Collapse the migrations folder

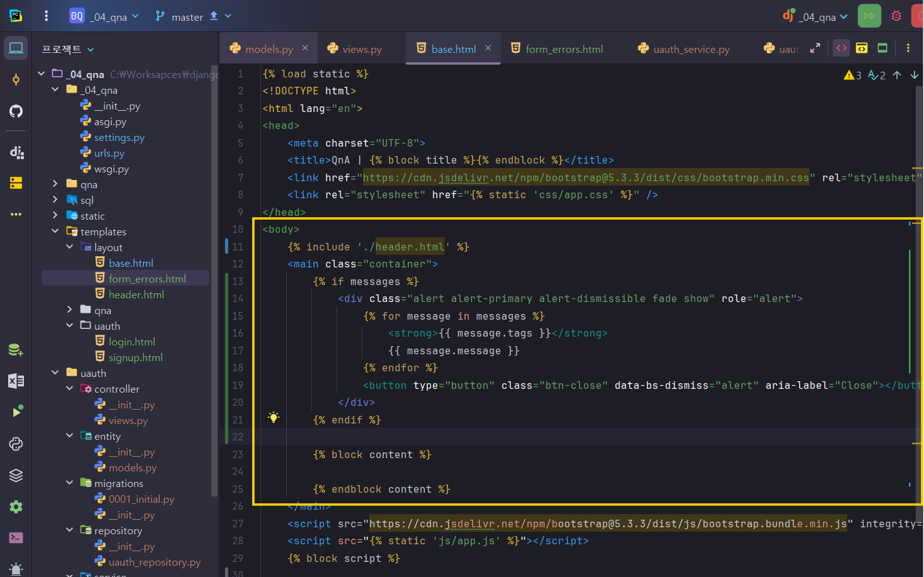(x=69, y=483)
